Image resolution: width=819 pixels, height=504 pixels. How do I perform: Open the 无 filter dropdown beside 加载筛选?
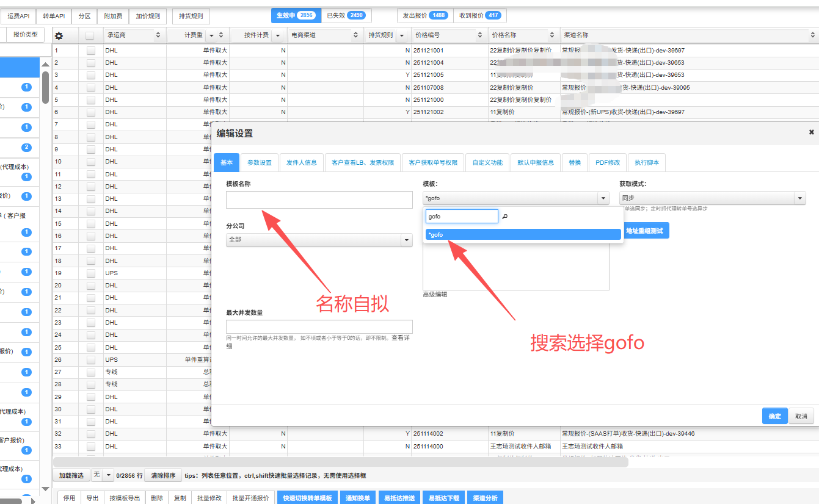point(103,475)
